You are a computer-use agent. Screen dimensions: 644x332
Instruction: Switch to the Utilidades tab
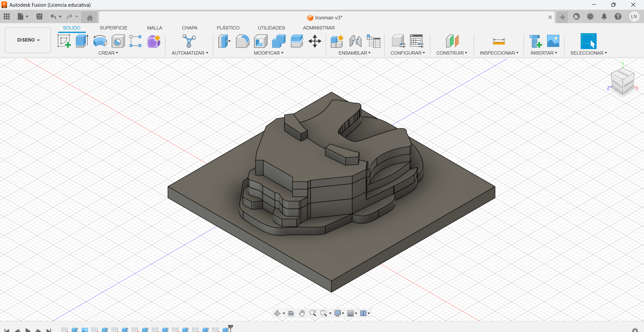(271, 28)
